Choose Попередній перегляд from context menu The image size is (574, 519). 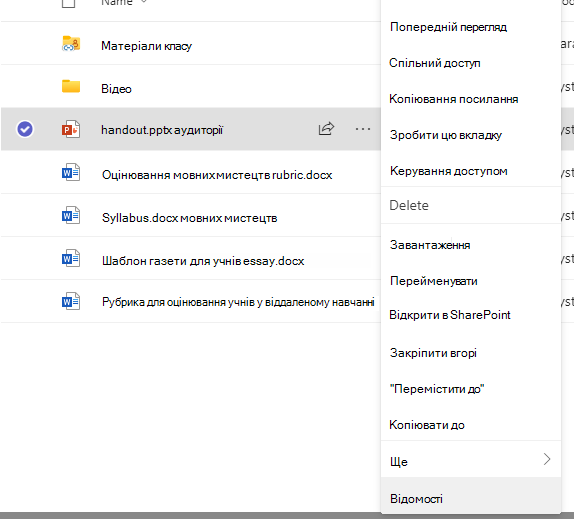[448, 27]
